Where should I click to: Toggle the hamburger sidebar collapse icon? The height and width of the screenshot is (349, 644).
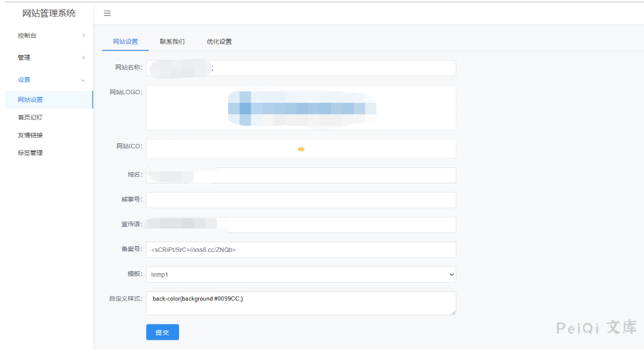107,13
